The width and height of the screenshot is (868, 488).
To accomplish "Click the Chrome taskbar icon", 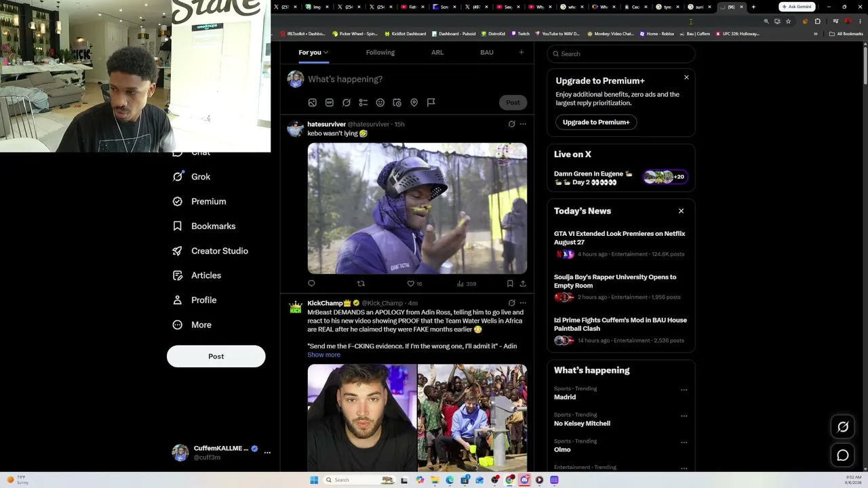I will 509,480.
